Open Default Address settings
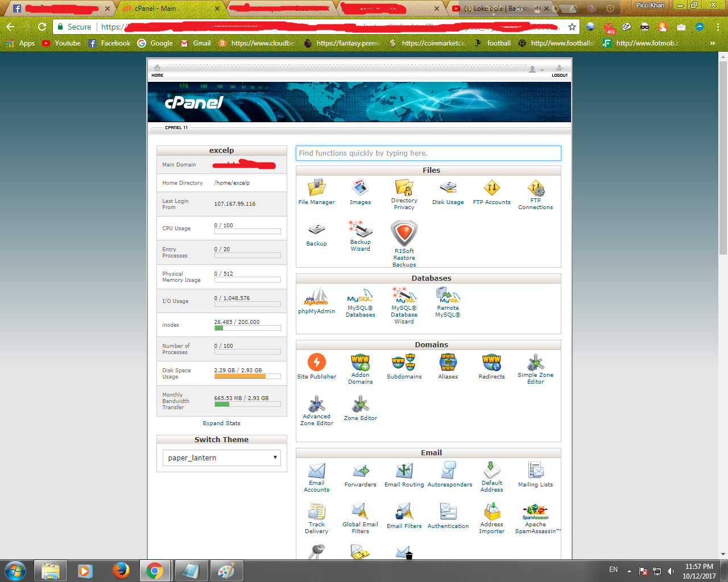Screen dimensions: 728x582 click(x=491, y=477)
